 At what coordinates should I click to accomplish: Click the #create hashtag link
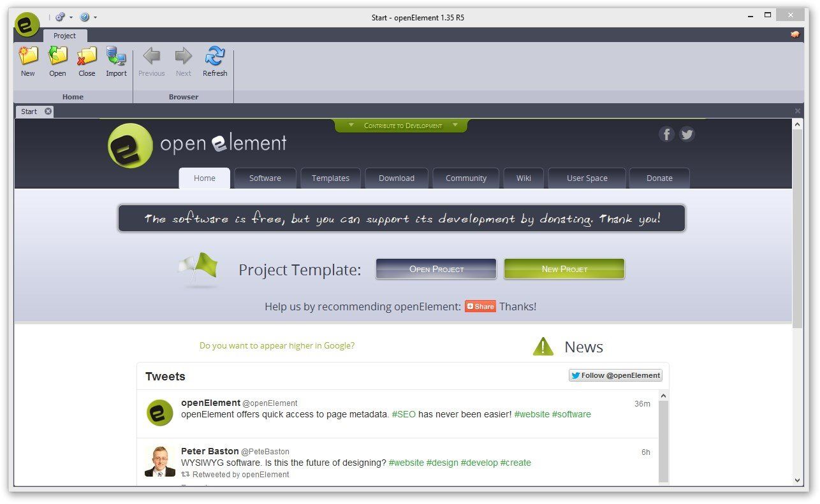(x=515, y=463)
